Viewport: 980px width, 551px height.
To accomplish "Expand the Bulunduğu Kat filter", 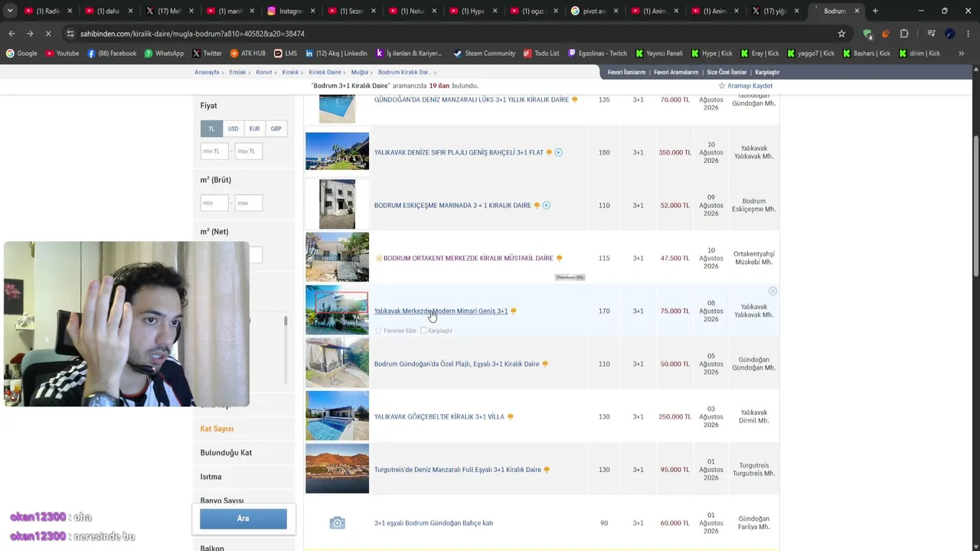I will [x=226, y=452].
